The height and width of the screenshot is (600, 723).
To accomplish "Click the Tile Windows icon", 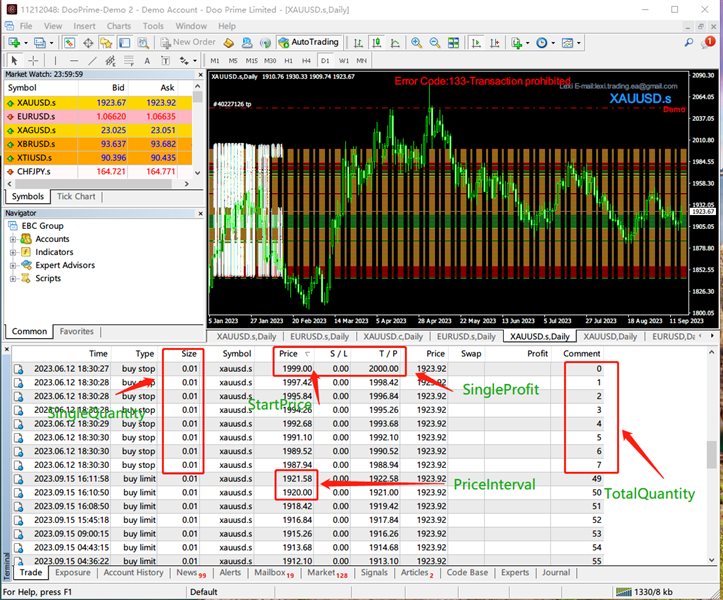I will click(453, 43).
